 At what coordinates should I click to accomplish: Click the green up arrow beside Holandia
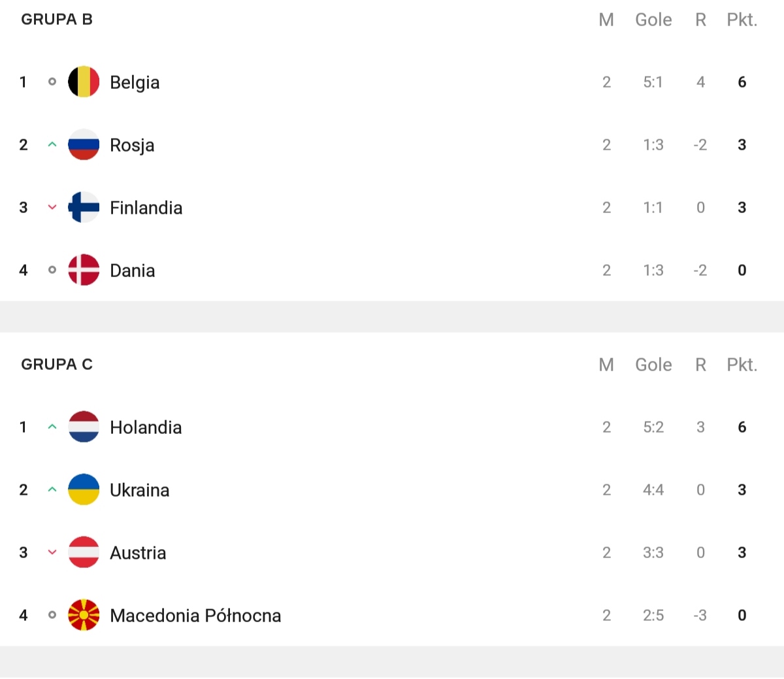point(52,427)
